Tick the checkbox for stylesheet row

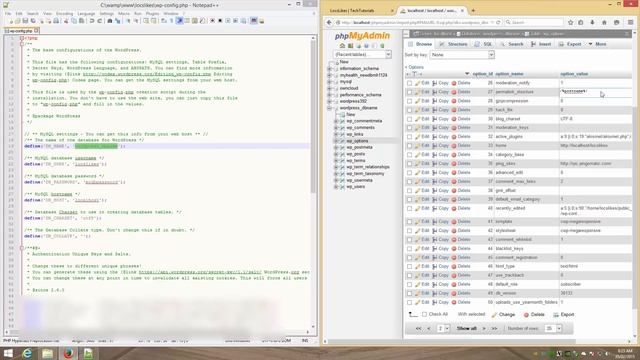[x=409, y=231]
